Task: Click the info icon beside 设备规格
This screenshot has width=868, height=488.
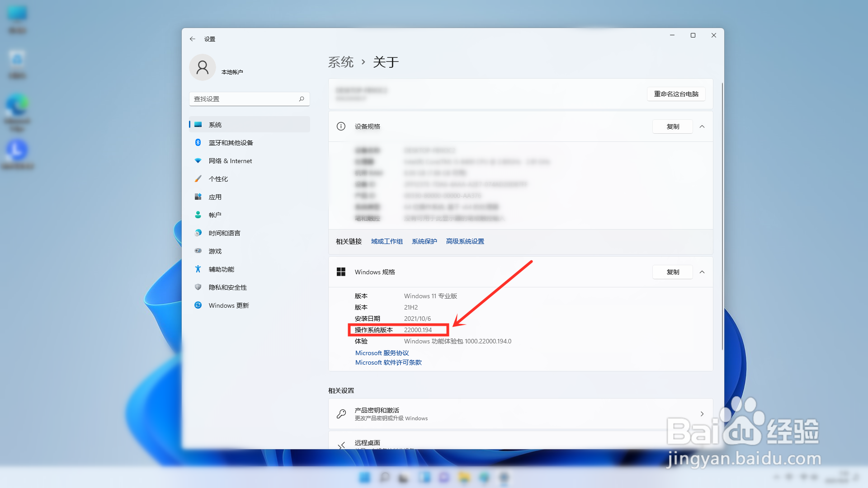Action: (341, 127)
